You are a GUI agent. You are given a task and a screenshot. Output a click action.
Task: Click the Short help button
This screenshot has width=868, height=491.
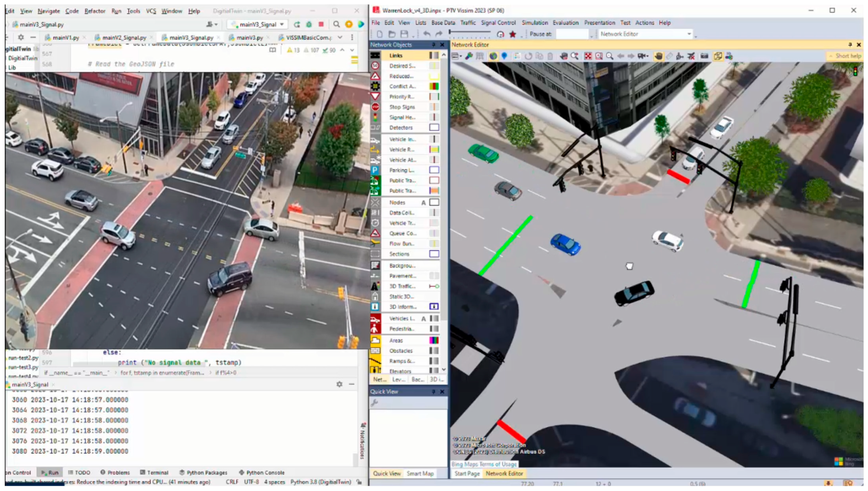[845, 56]
